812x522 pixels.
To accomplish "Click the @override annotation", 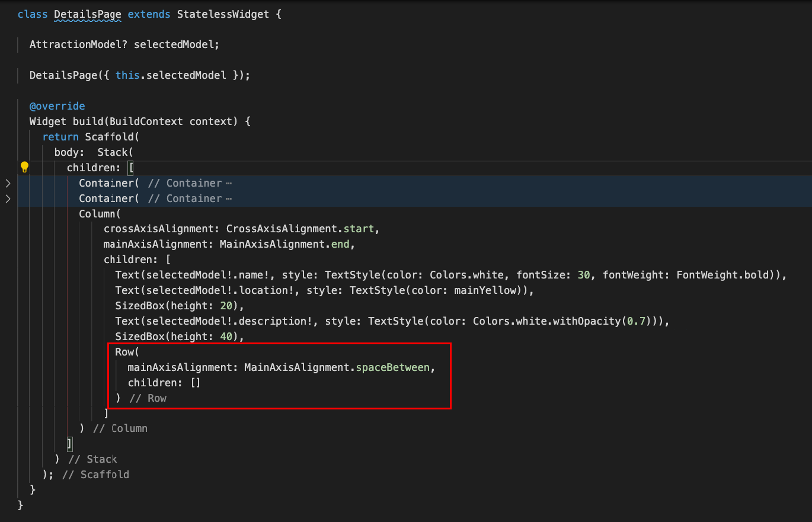I will click(57, 106).
